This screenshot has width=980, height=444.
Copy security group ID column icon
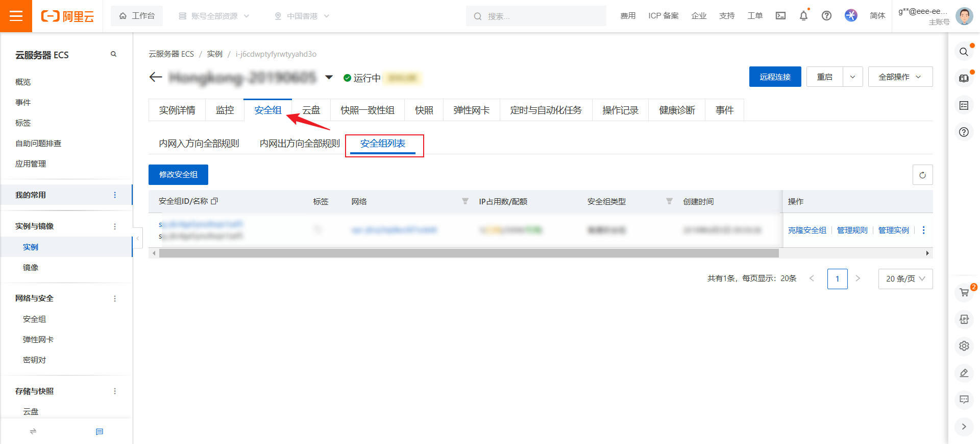click(x=214, y=201)
